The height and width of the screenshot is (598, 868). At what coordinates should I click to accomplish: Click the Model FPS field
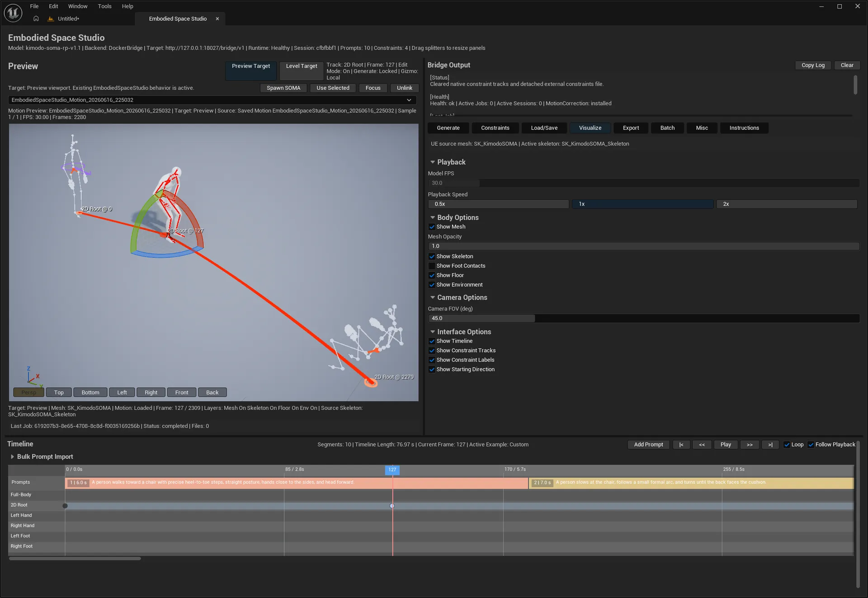coord(644,183)
